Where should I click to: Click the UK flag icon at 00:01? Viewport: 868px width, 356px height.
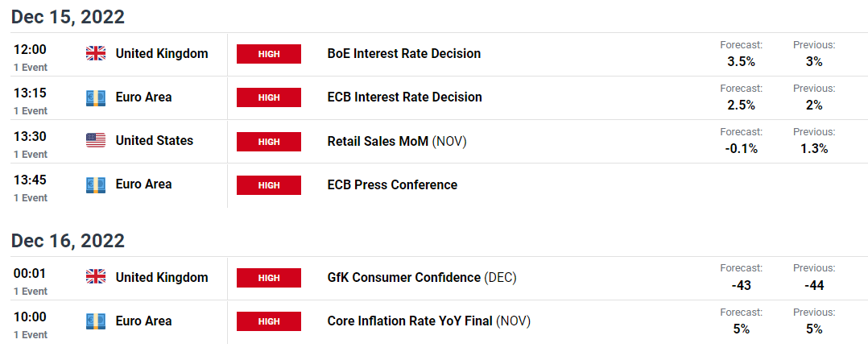coord(96,277)
